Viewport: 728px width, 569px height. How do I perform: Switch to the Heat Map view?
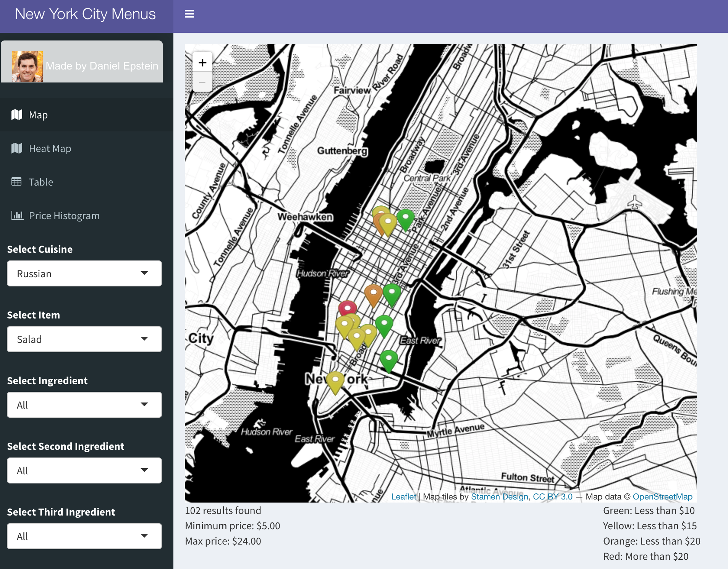50,149
